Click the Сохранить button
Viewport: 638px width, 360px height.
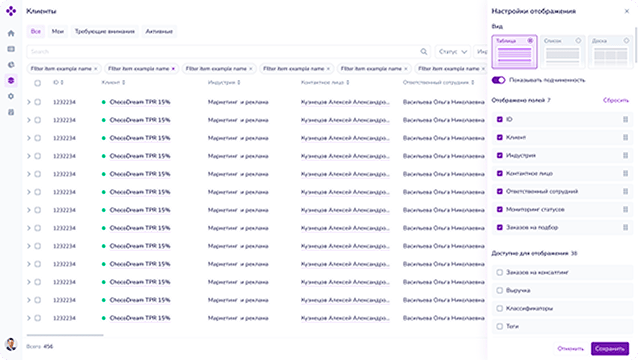point(610,349)
